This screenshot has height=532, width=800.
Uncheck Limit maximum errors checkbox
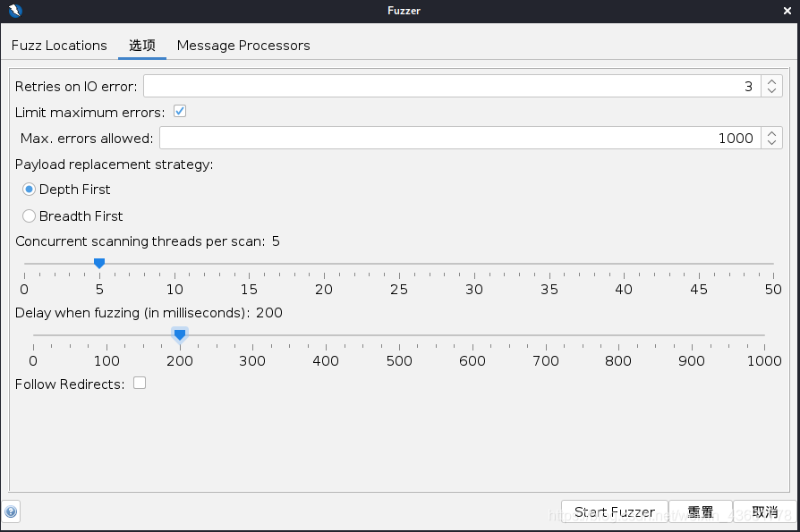180,111
